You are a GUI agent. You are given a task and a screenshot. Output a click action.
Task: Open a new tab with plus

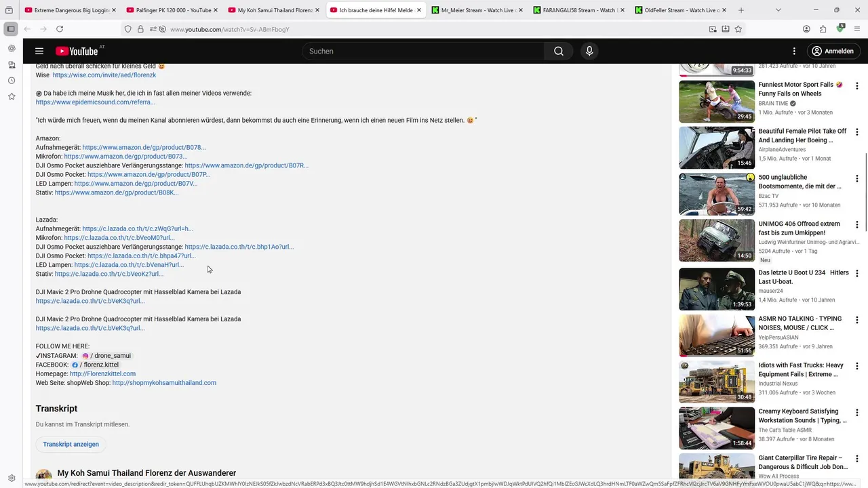pyautogui.click(x=741, y=10)
